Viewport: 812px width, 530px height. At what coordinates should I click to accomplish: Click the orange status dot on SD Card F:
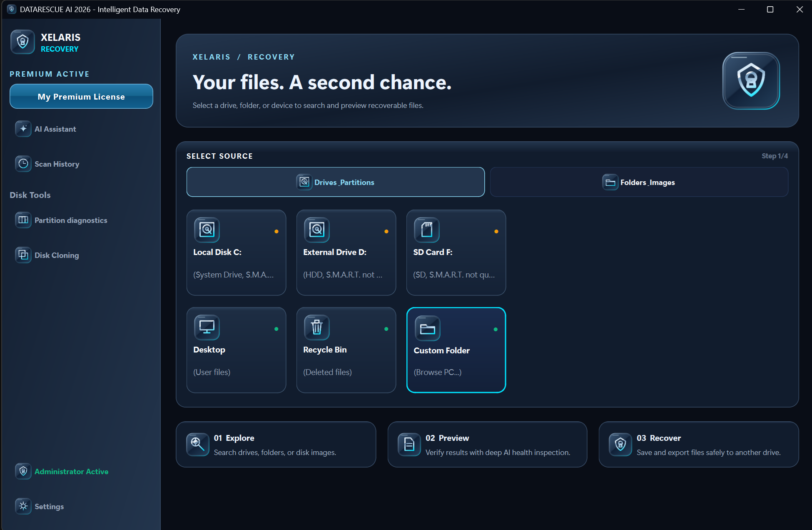(496, 231)
